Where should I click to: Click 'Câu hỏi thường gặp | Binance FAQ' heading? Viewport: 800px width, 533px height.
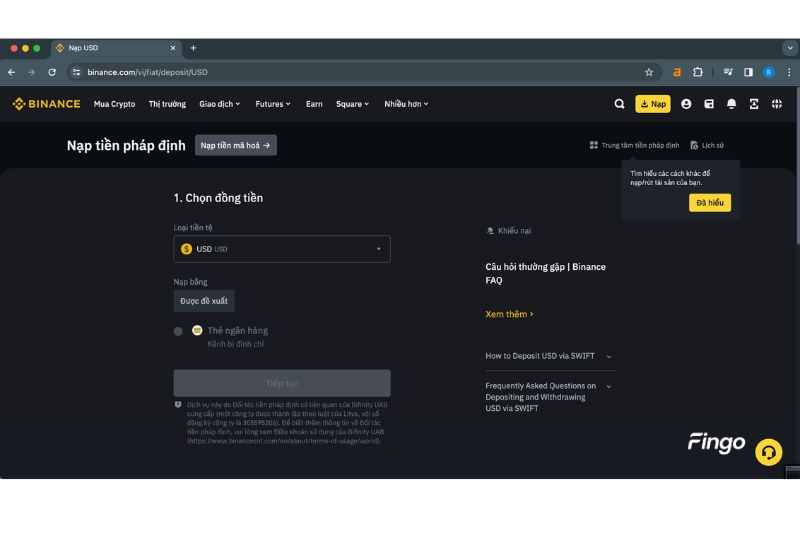(x=545, y=273)
